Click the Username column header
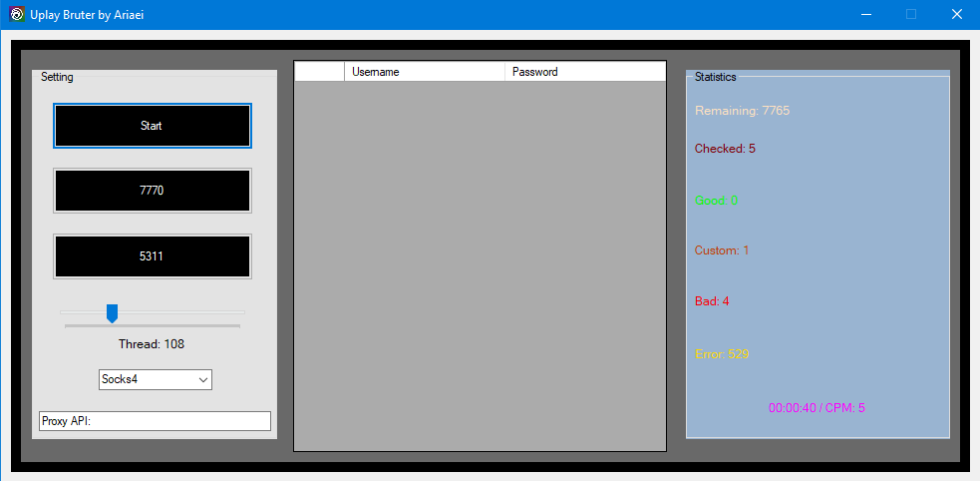 coord(425,72)
